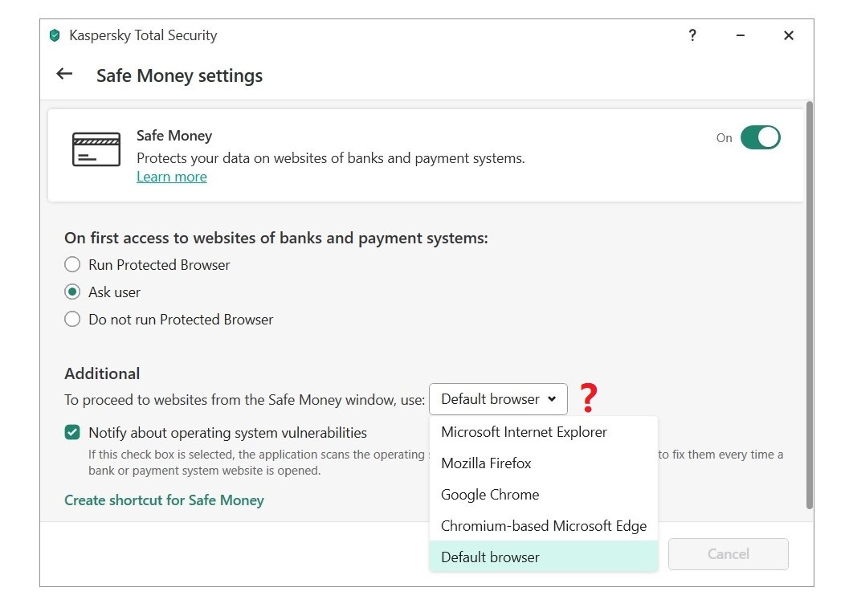Click the Safe Money credit card icon
The width and height of the screenshot is (845, 616).
tap(96, 149)
